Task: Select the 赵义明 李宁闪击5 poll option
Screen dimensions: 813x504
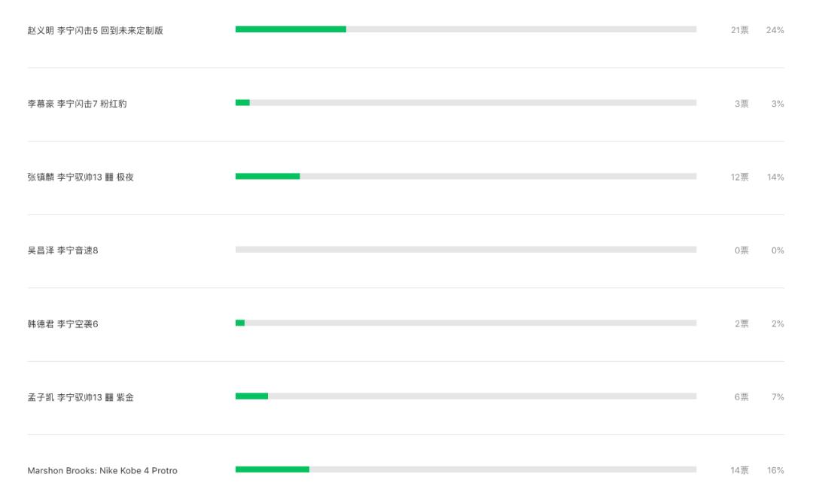Action: 95,30
